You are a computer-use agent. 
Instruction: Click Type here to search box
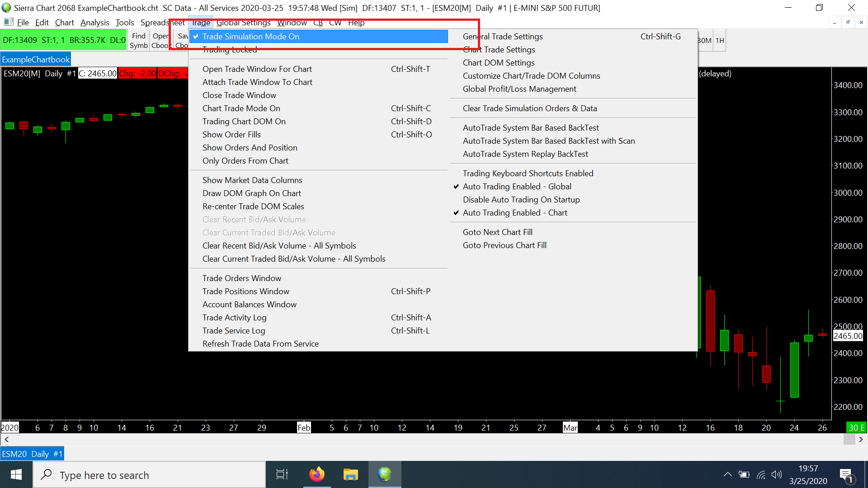pos(149,475)
